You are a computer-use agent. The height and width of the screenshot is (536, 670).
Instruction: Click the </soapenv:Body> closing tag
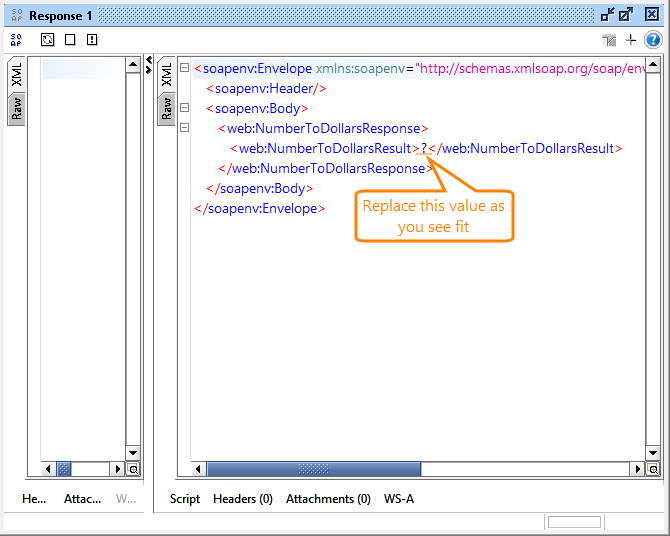(260, 188)
